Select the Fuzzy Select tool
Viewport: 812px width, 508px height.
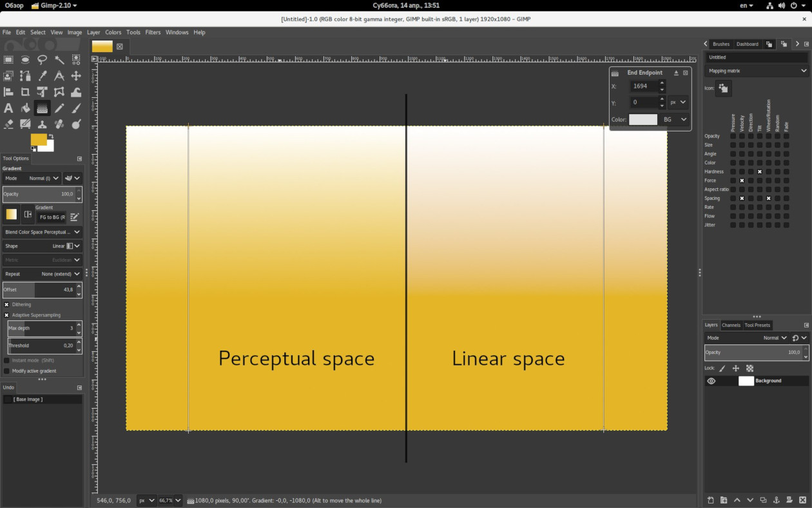click(x=59, y=59)
